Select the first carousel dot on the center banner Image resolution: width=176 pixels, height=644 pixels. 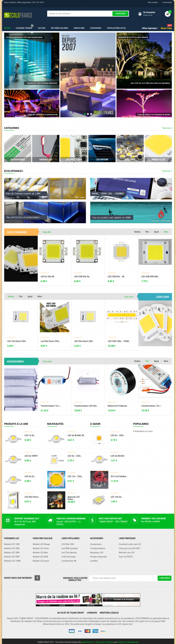tap(85, 114)
